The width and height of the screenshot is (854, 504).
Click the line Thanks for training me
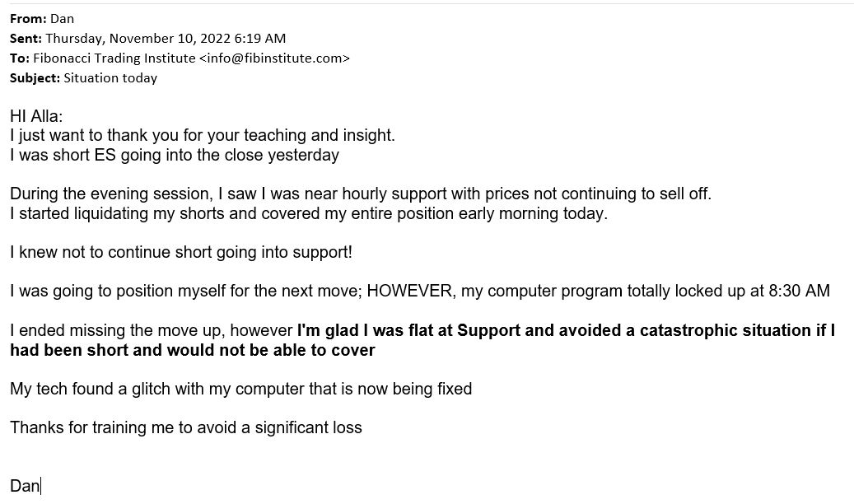coord(186,427)
